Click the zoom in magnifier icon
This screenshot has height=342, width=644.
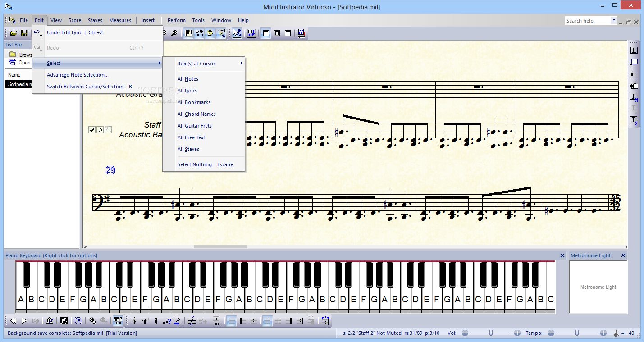click(x=174, y=33)
